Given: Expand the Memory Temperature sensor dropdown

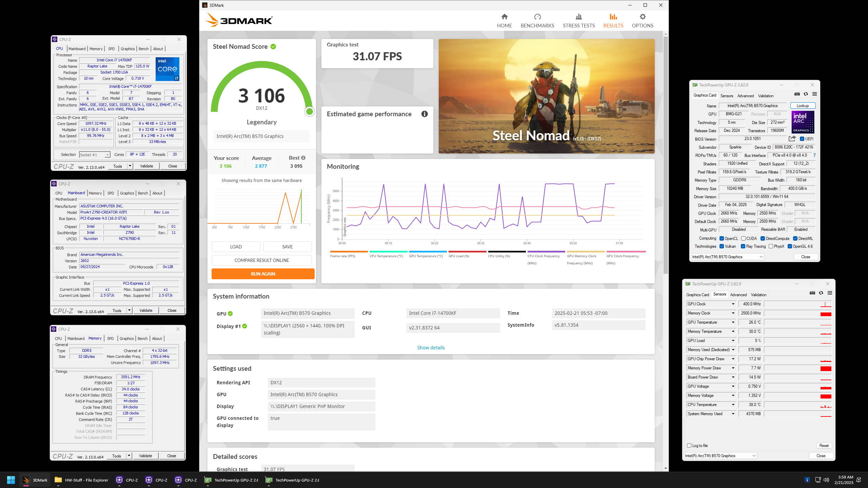Looking at the screenshot, I should (733, 331).
